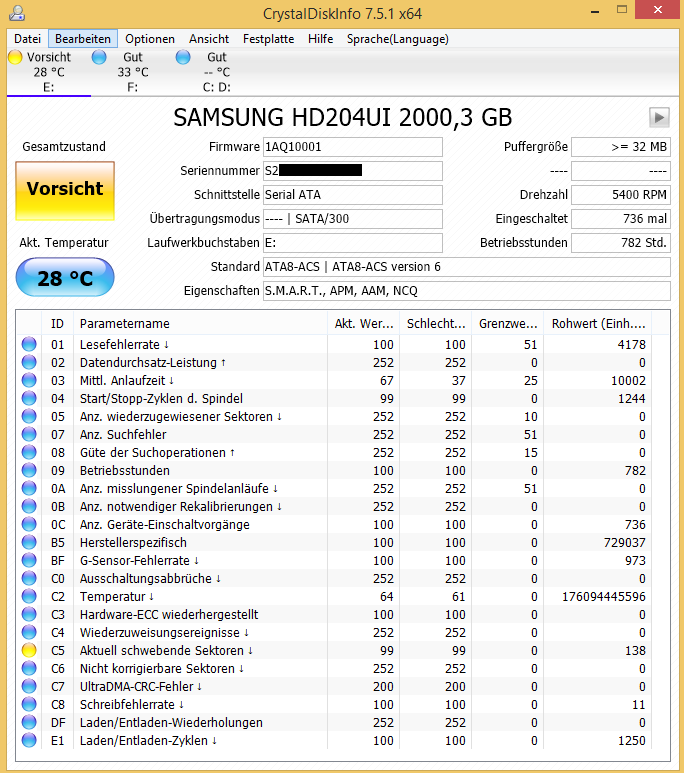This screenshot has width=684, height=773.
Task: Click the status icon for Mittl. Anlaufzeit
Action: click(x=29, y=380)
